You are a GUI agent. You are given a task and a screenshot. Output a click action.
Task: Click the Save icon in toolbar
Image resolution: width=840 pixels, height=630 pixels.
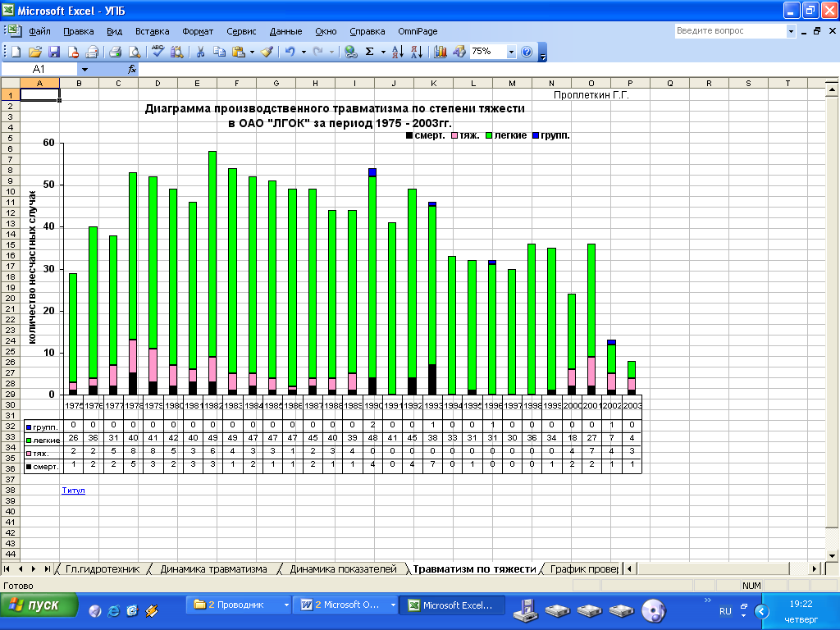[x=55, y=52]
